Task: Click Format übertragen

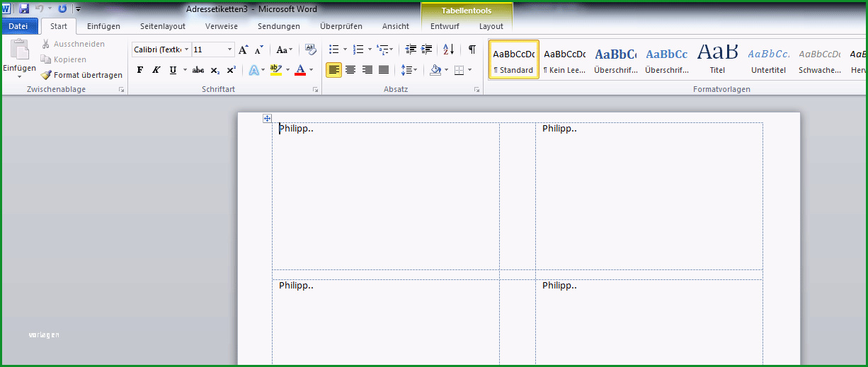Action: [81, 75]
